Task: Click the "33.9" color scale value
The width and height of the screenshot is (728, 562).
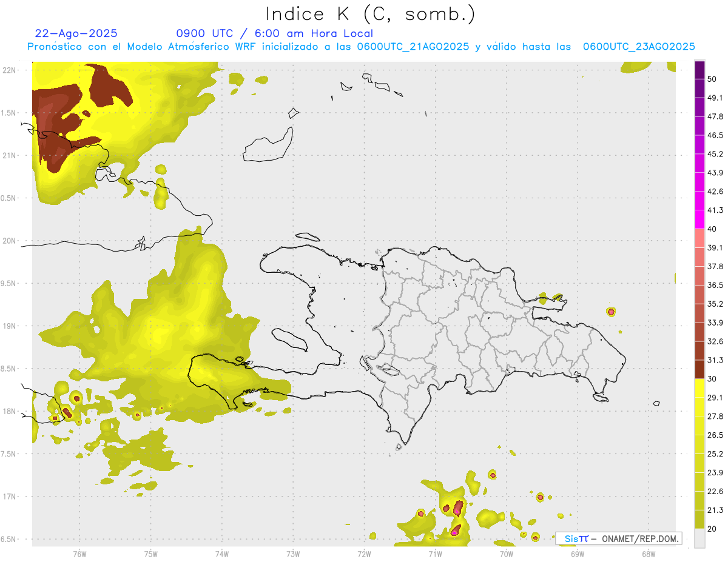Action: pos(715,323)
